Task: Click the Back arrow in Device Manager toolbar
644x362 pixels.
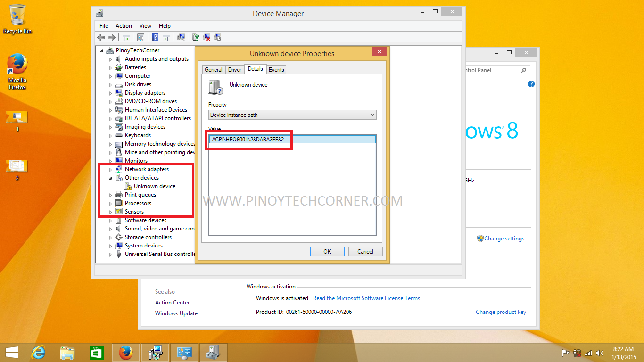Action: tap(100, 37)
